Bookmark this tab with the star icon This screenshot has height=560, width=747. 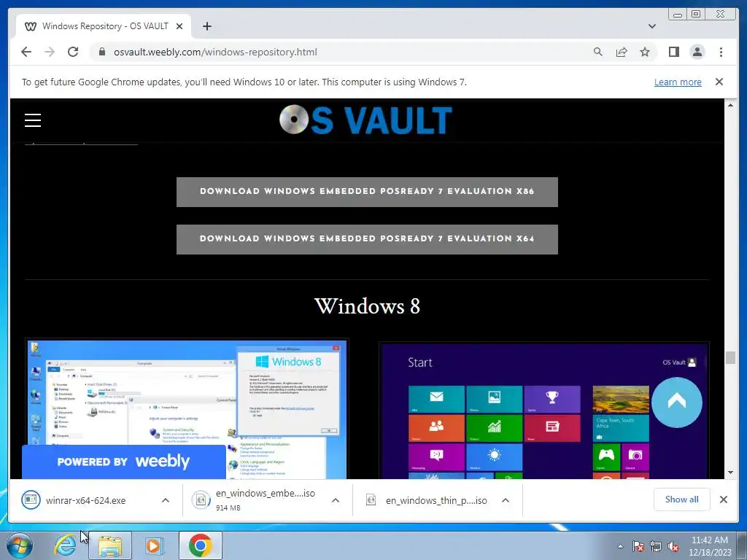click(645, 52)
